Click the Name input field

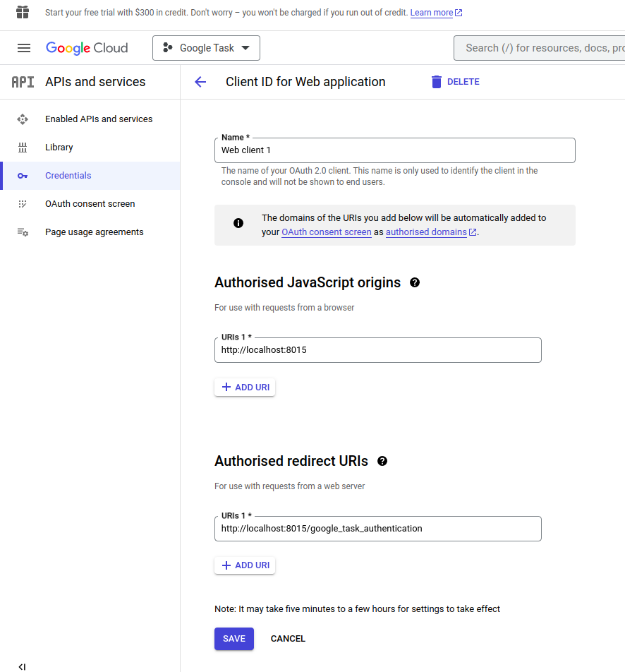tap(394, 150)
